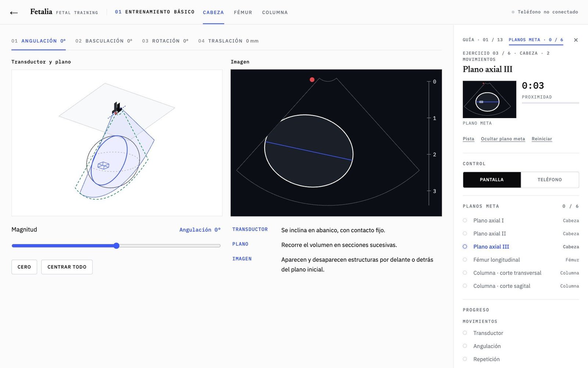588x368 pixels.
Task: Click the ultrasound image viewport
Action: coord(336,143)
